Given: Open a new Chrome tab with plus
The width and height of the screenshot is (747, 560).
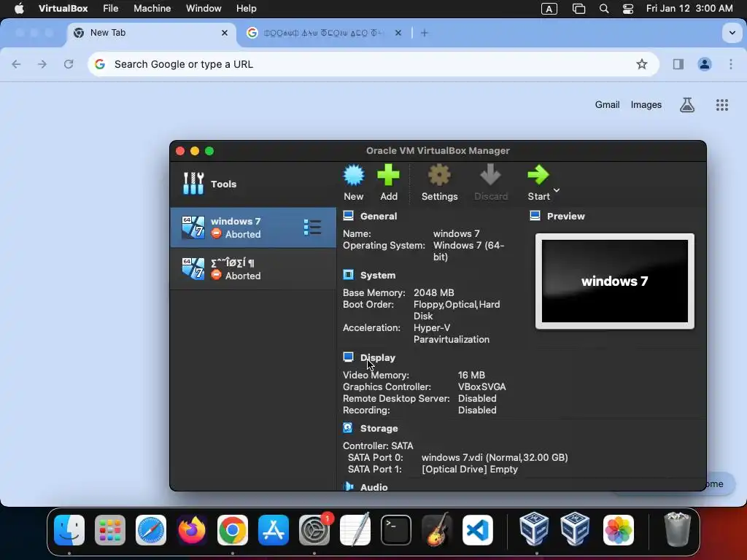Looking at the screenshot, I should [x=425, y=33].
